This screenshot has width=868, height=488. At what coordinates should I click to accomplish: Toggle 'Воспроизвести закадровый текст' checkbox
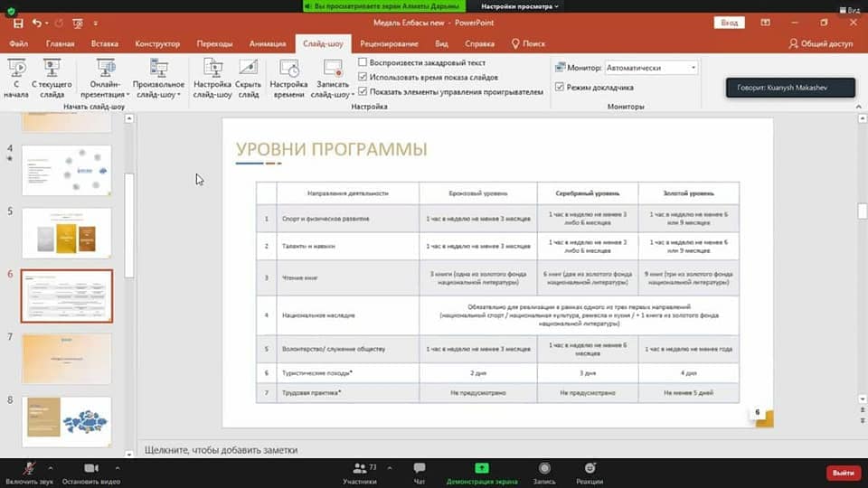click(363, 63)
